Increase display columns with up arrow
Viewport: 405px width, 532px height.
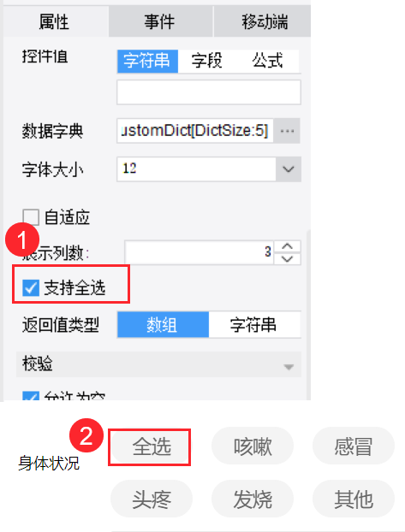pos(288,246)
